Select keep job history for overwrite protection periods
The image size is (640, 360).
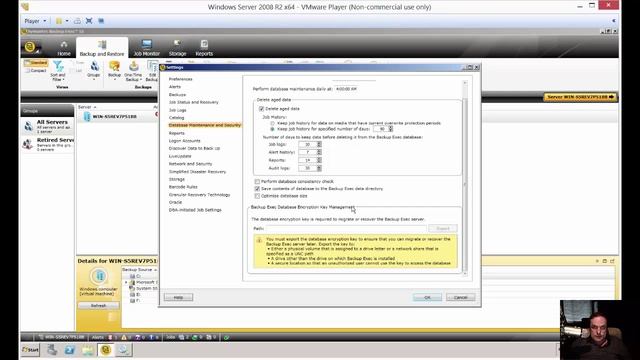[x=272, y=123]
